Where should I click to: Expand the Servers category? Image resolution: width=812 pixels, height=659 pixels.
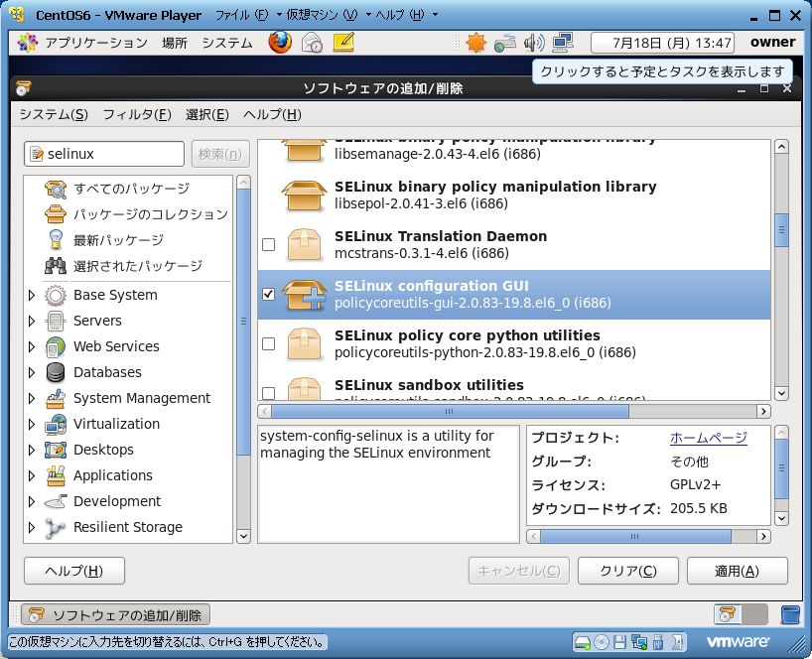32,321
